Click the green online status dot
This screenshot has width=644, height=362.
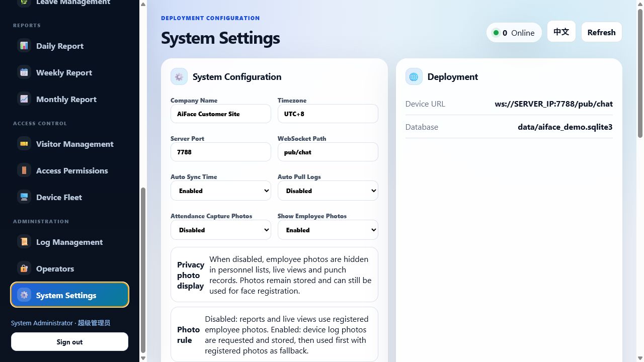[496, 33]
